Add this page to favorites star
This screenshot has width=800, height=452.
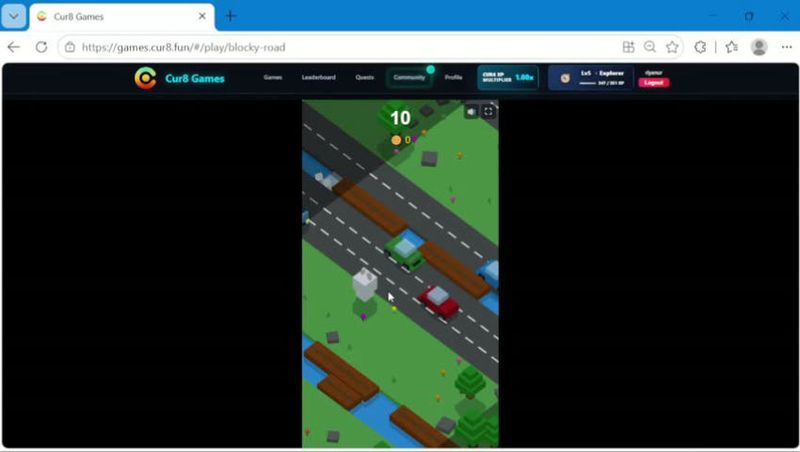pyautogui.click(x=672, y=47)
